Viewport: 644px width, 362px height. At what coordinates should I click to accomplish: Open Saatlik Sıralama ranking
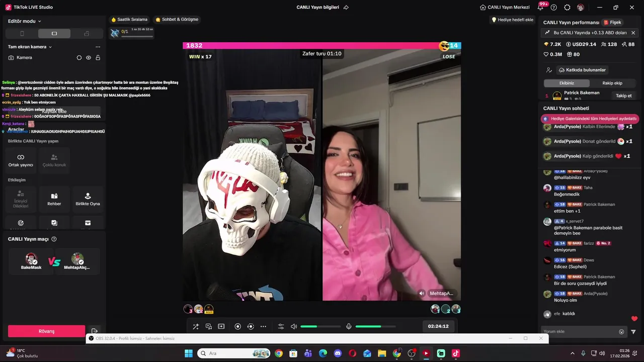coord(129,20)
